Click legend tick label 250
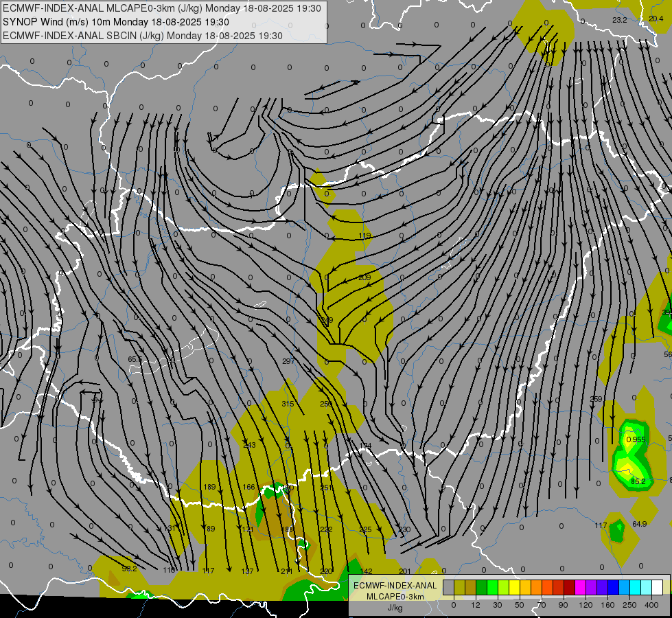 pyautogui.click(x=629, y=605)
